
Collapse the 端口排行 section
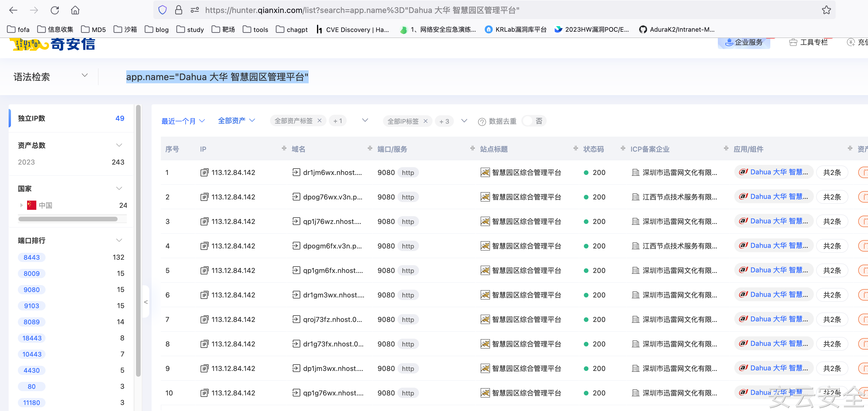point(119,240)
